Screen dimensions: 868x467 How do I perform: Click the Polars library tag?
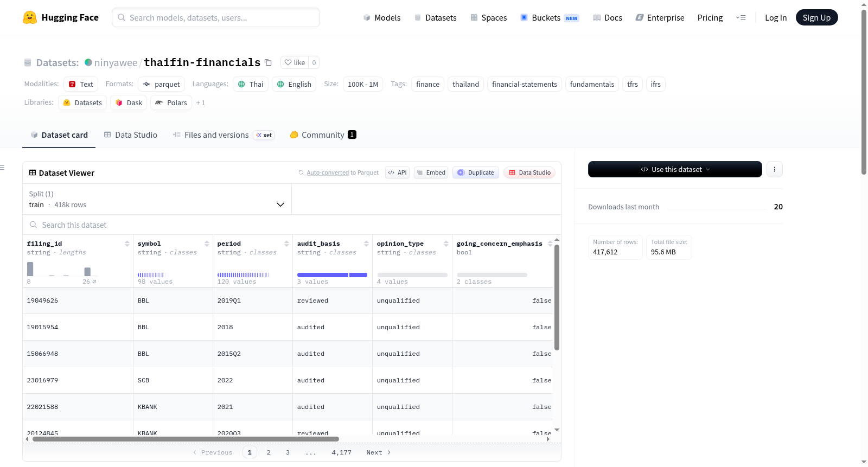171,103
